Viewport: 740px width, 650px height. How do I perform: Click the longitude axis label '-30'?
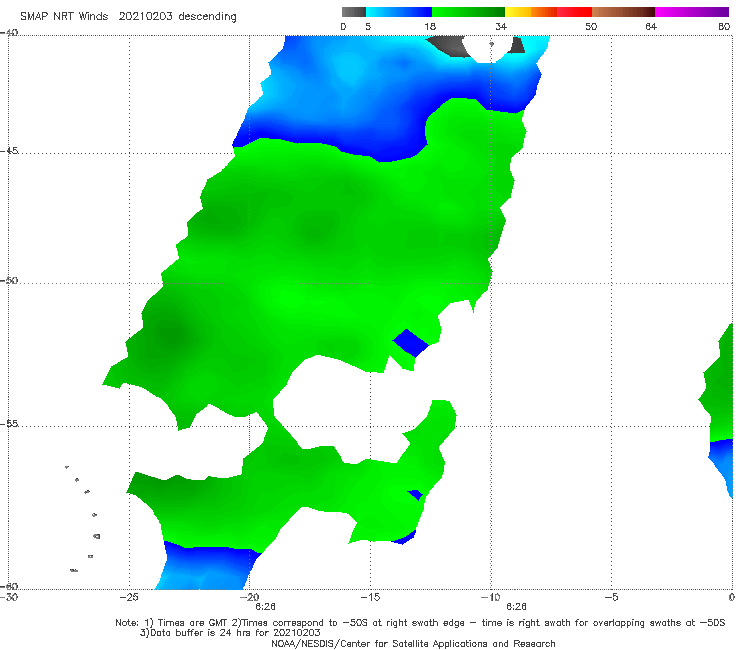9,597
